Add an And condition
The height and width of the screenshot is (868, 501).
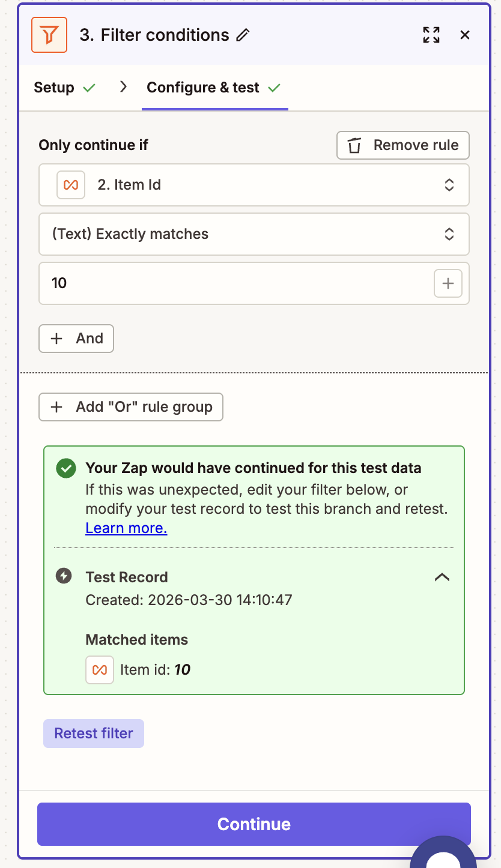(76, 339)
